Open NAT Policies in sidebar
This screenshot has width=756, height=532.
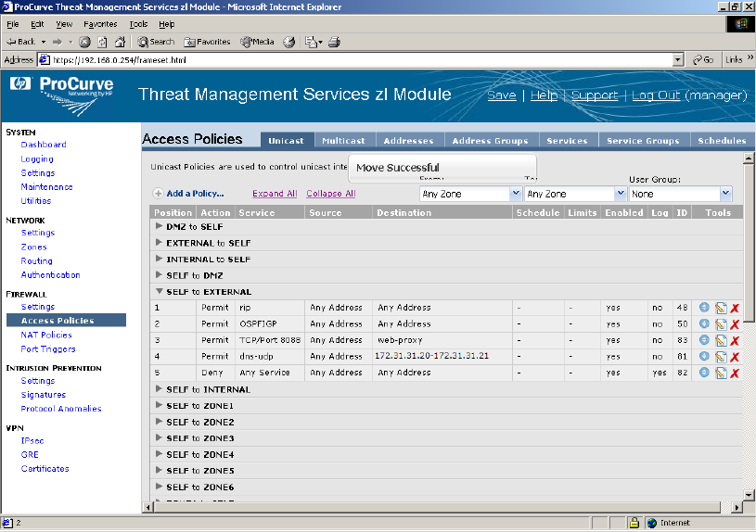pyautogui.click(x=46, y=335)
